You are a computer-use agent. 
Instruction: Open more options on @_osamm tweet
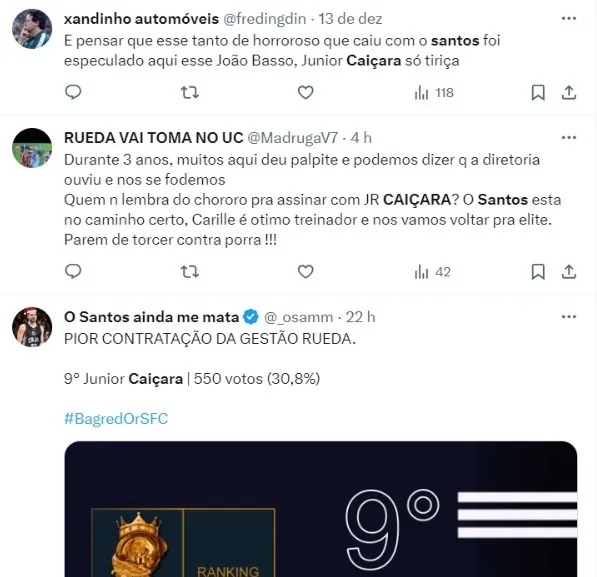[569, 316]
